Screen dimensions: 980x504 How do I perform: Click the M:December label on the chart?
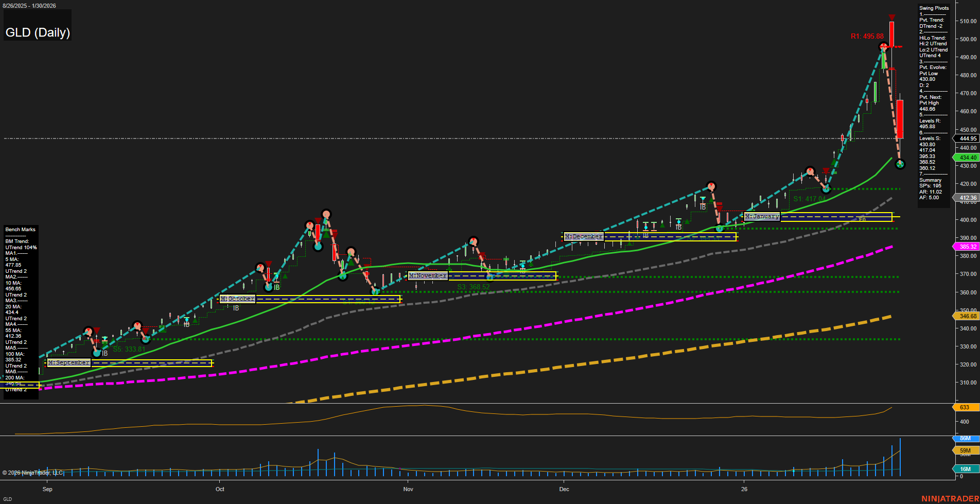click(584, 236)
